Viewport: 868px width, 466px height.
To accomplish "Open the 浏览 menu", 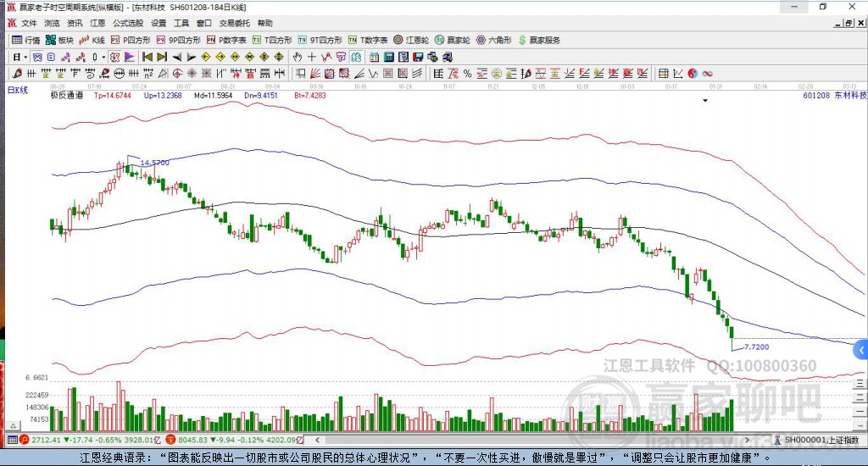I will pos(52,23).
